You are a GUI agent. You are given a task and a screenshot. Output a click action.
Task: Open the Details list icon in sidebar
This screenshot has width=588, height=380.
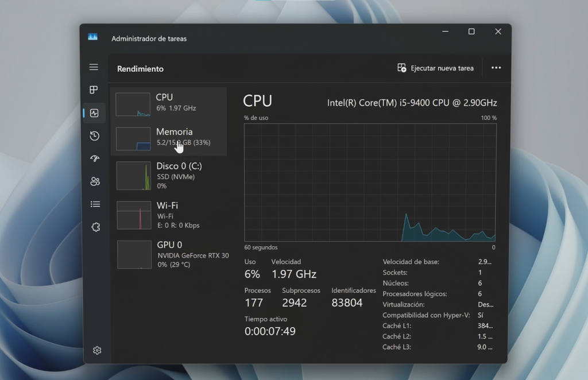coord(95,204)
